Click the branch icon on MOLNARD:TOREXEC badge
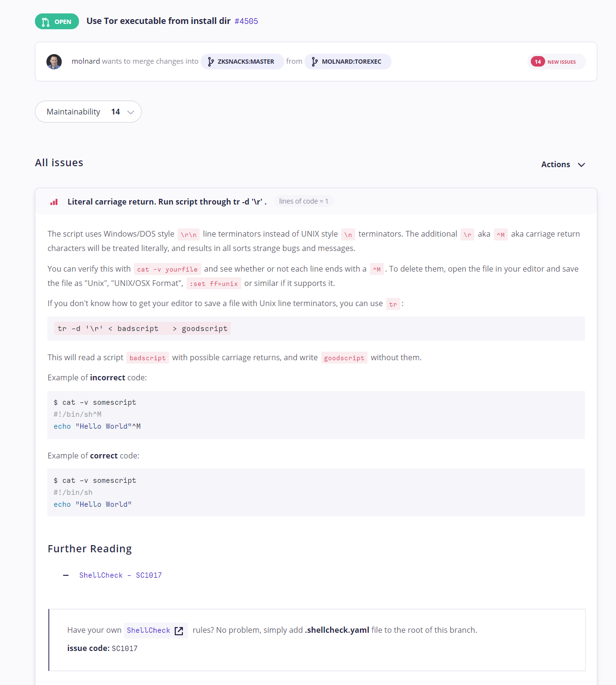 pos(314,61)
